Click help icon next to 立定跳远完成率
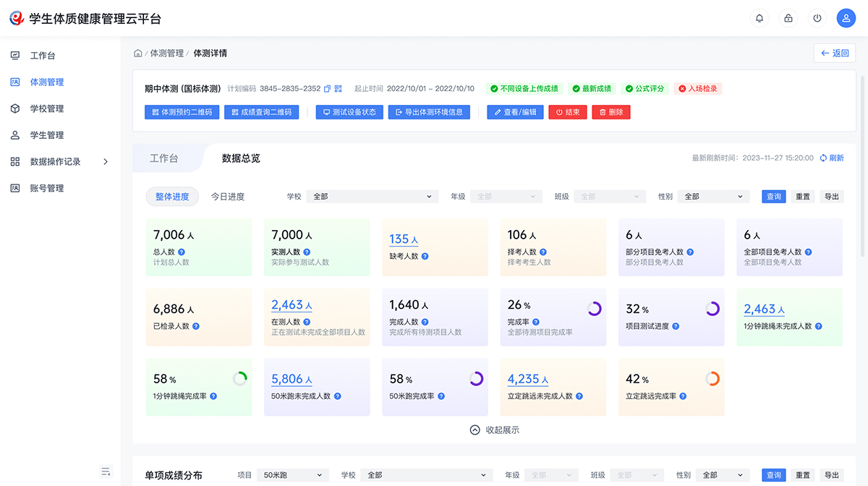The height and width of the screenshot is (486, 868). pos(683,396)
